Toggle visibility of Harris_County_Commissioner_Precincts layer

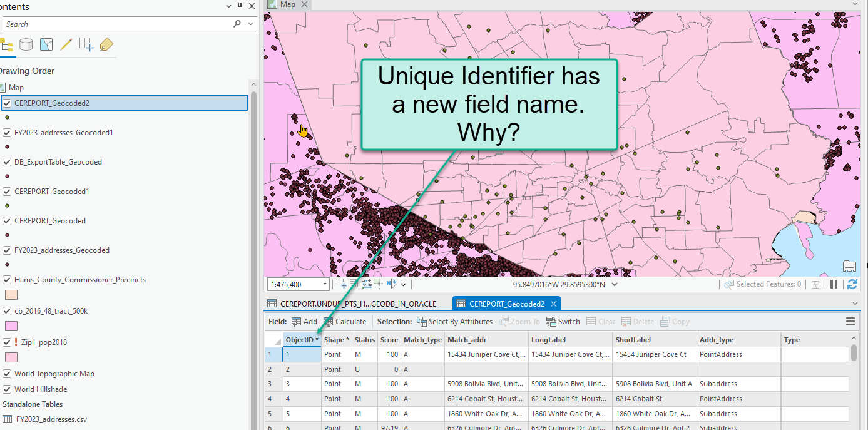pyautogui.click(x=8, y=280)
